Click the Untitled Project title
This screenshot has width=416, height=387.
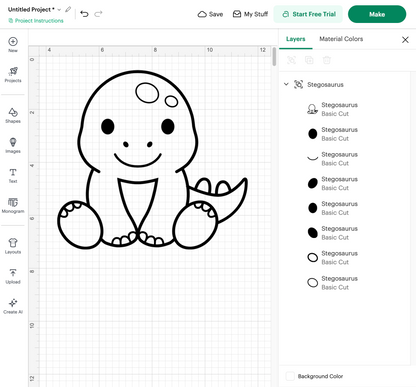(x=31, y=9)
